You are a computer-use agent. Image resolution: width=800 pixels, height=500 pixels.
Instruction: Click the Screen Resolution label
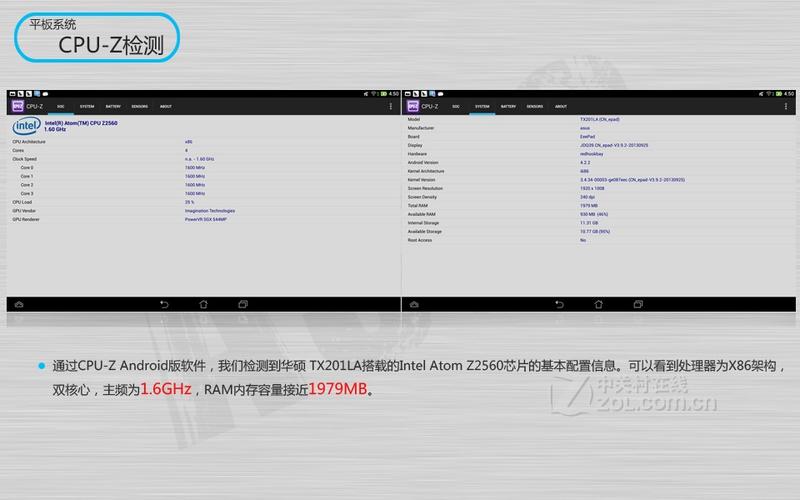tap(425, 189)
